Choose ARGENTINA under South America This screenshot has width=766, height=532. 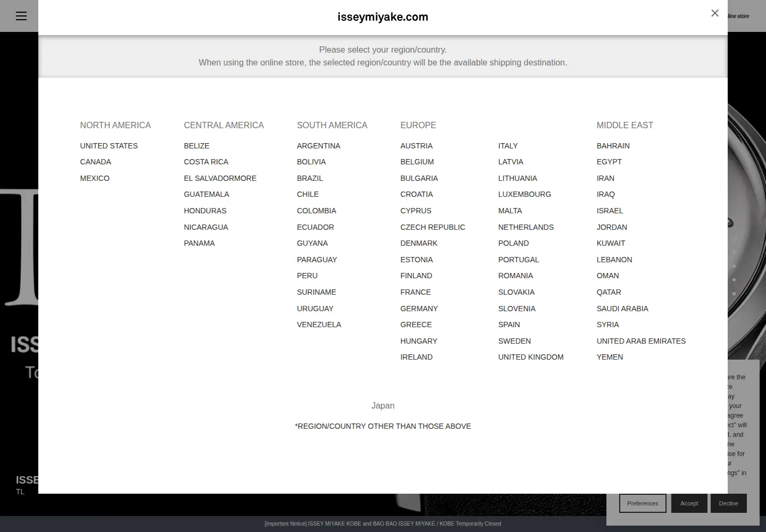[x=319, y=146]
